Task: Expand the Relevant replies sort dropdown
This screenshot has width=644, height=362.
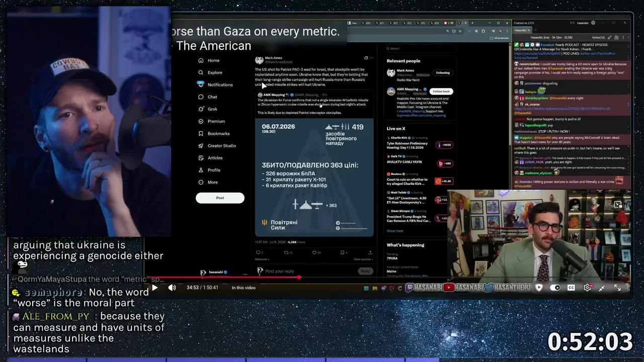Action: coord(262,259)
